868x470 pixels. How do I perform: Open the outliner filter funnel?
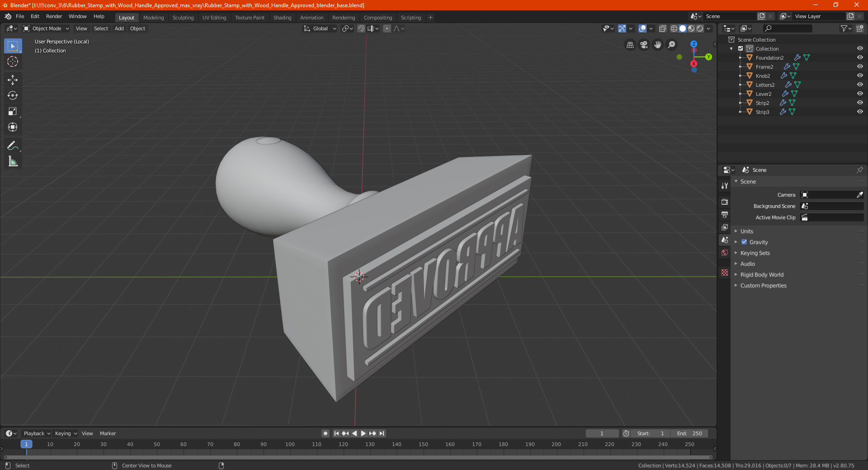[x=846, y=28]
